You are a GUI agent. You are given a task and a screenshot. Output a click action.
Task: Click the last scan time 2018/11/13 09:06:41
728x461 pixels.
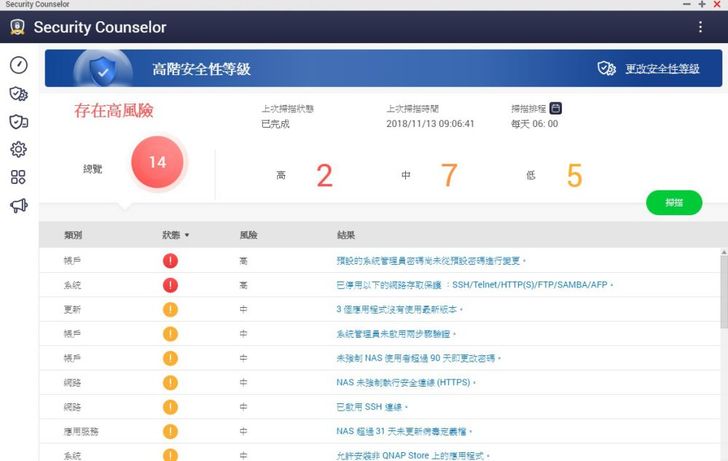430,124
